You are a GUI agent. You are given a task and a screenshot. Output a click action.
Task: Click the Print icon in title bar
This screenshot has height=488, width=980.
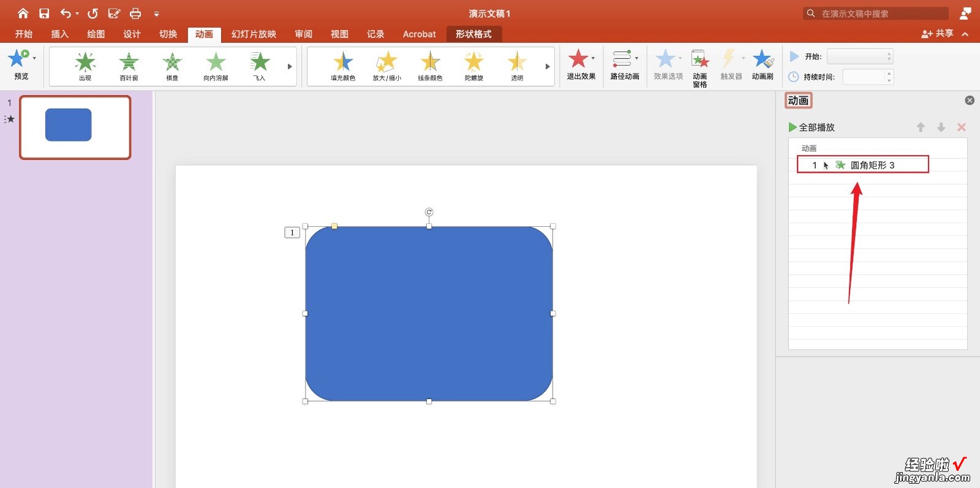click(135, 13)
